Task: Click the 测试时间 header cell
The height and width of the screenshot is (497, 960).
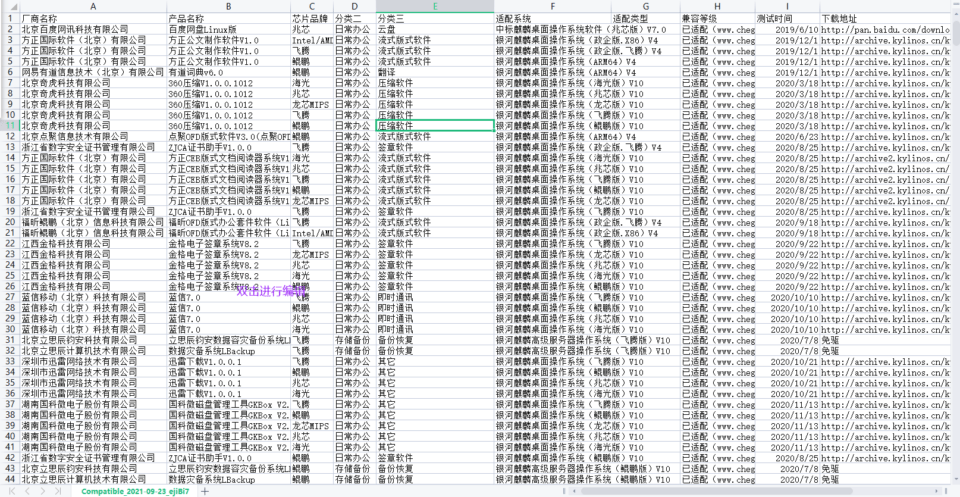Action: coord(787,19)
